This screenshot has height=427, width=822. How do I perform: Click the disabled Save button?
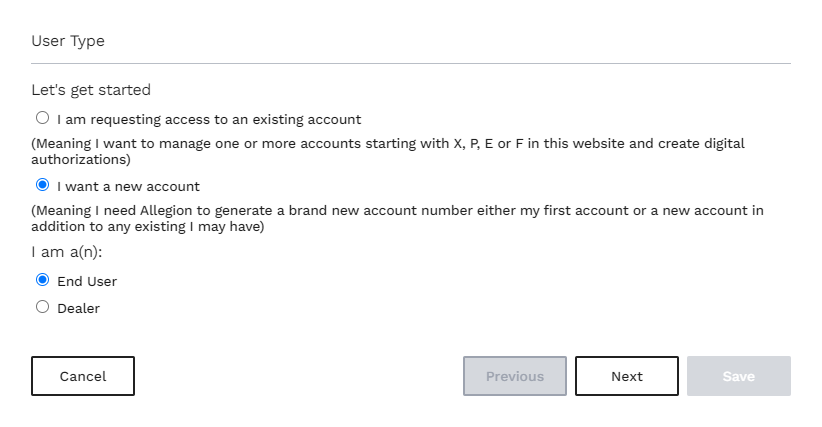pos(739,376)
